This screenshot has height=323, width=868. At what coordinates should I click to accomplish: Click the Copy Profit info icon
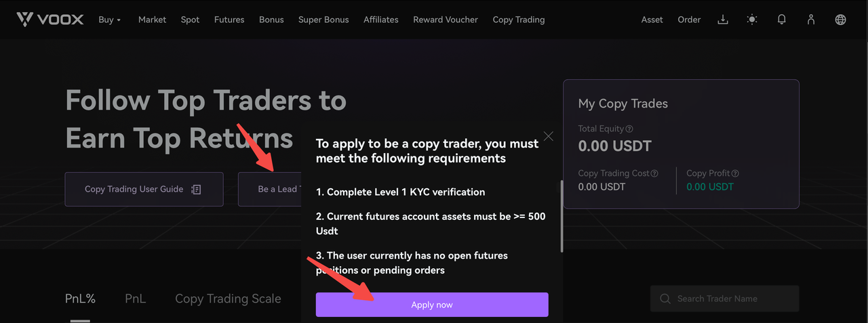coord(735,173)
